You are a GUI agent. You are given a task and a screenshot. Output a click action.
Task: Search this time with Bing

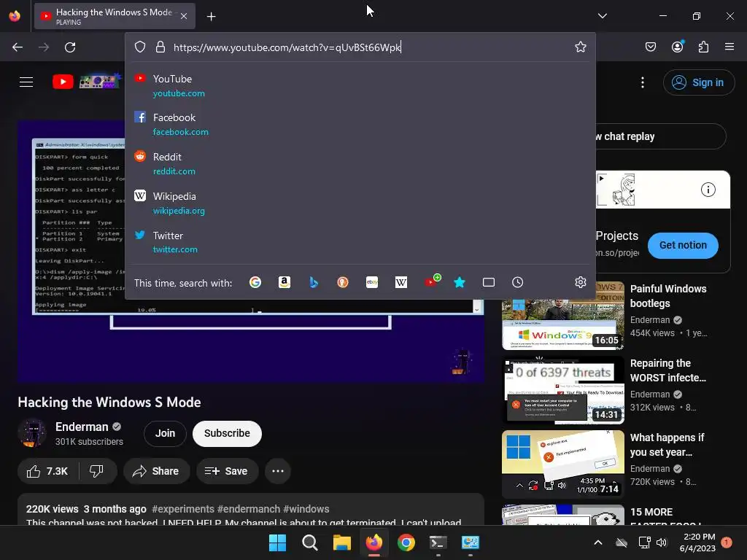coord(314,282)
